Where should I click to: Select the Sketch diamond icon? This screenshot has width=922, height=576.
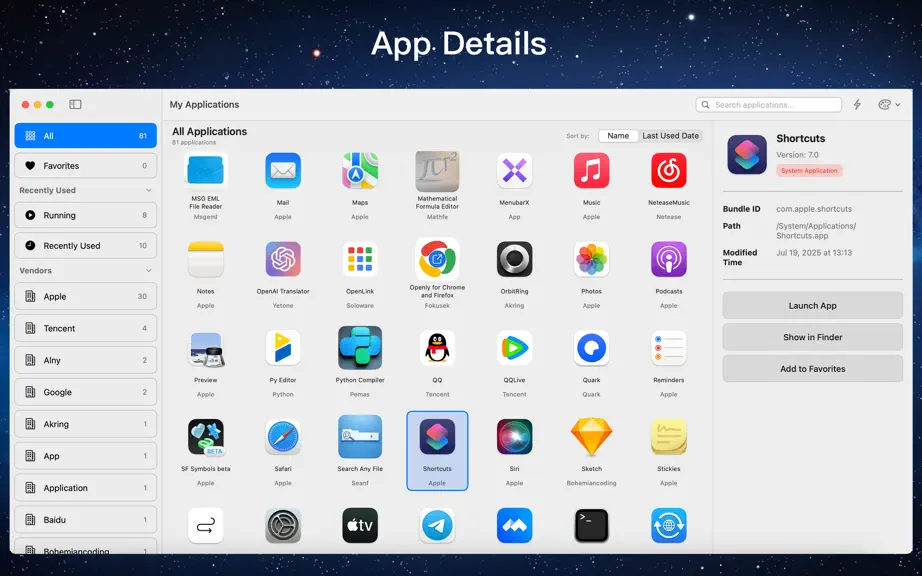(x=592, y=437)
